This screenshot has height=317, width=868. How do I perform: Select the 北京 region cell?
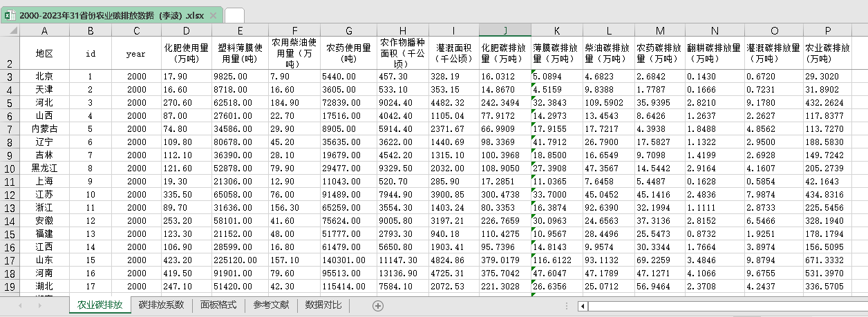pyautogui.click(x=45, y=76)
